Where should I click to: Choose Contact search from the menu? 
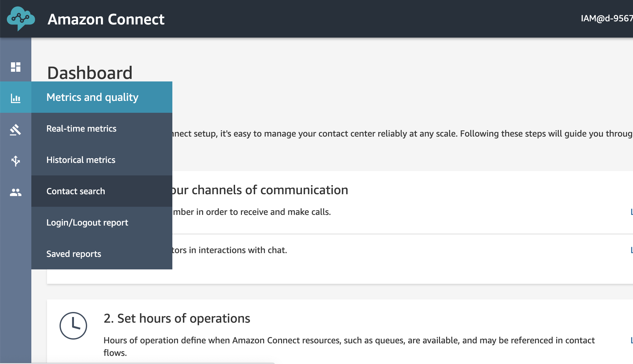102,191
